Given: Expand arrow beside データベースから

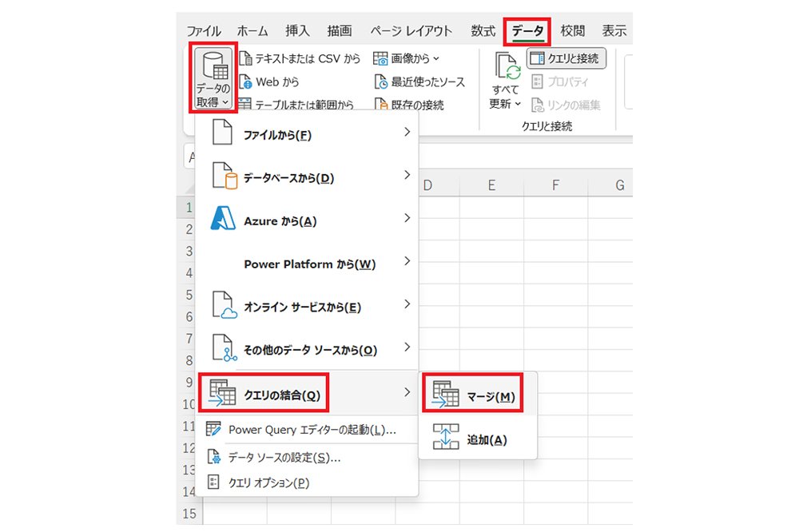Looking at the screenshot, I should pos(407,175).
